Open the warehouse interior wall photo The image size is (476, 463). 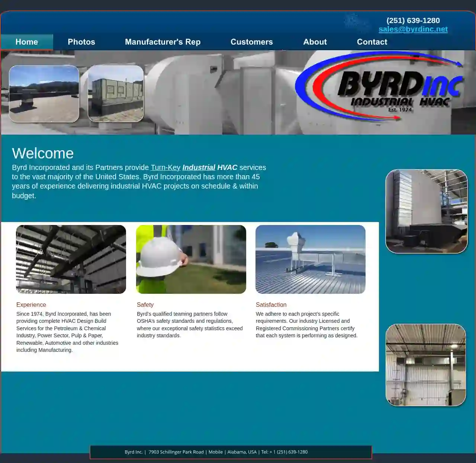click(426, 365)
